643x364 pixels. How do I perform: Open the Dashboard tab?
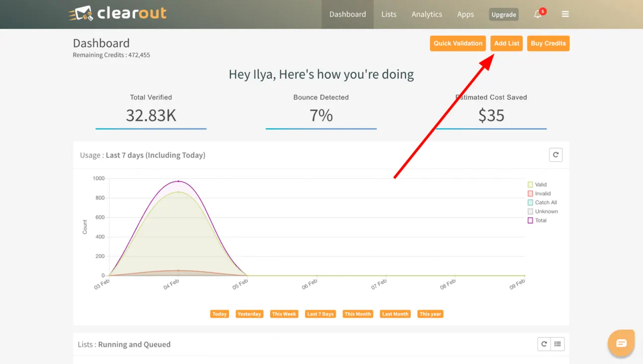point(347,14)
